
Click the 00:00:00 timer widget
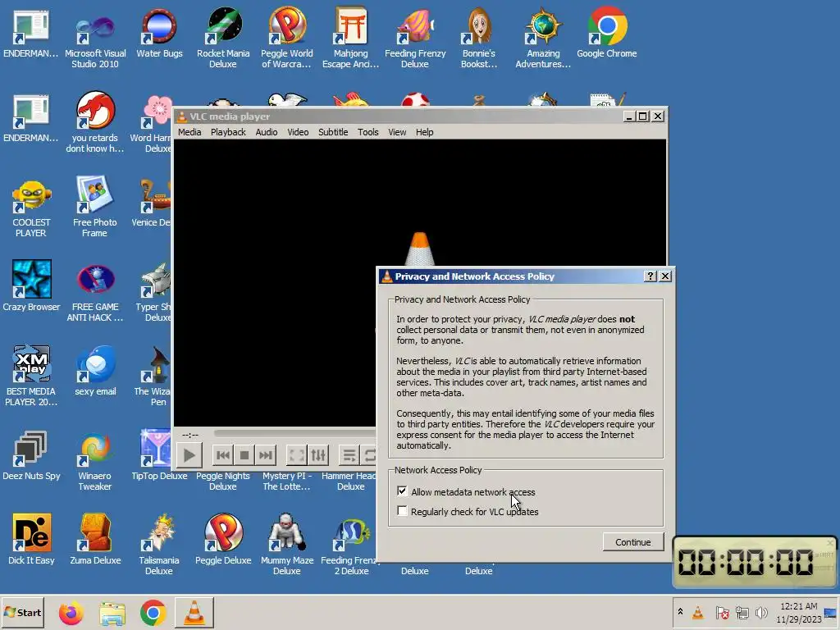(x=755, y=563)
